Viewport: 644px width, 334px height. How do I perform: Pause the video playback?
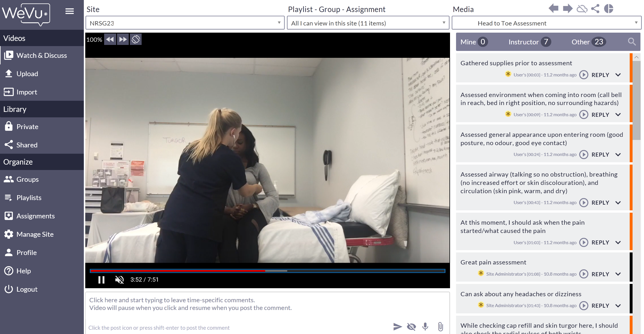point(101,280)
